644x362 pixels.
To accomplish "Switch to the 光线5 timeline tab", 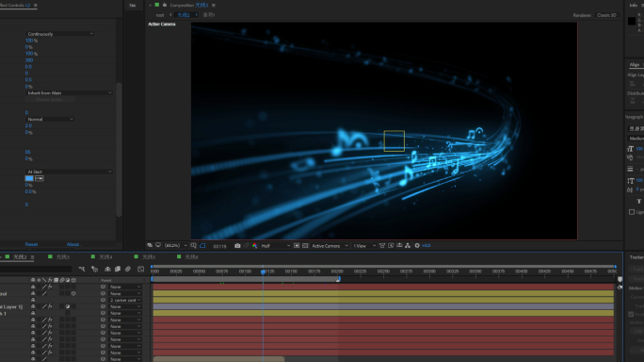I will [x=149, y=257].
